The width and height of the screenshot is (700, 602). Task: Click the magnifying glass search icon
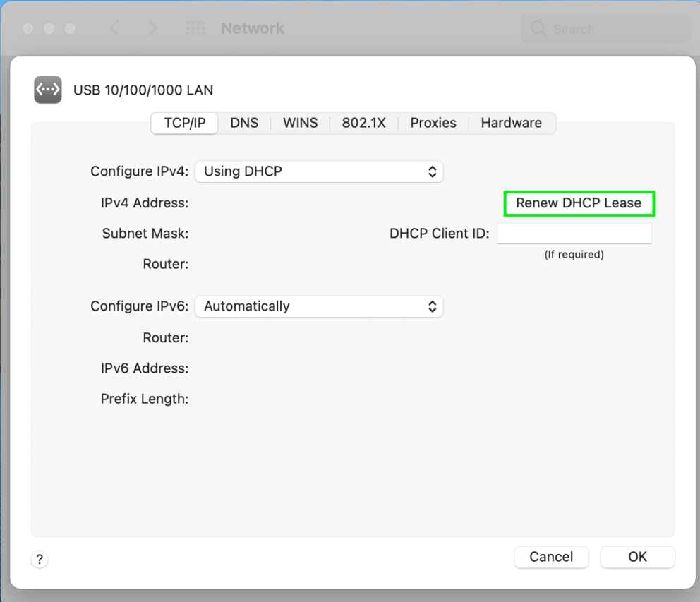(538, 28)
